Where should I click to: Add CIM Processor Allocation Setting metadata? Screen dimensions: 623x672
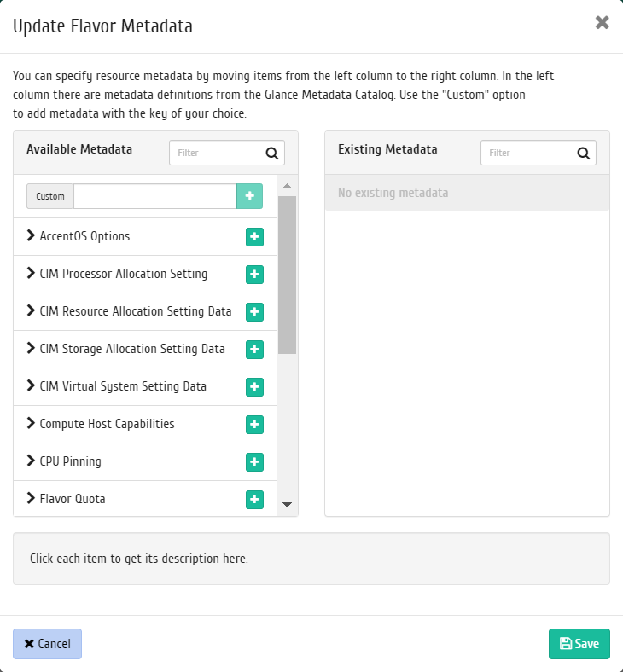(254, 275)
